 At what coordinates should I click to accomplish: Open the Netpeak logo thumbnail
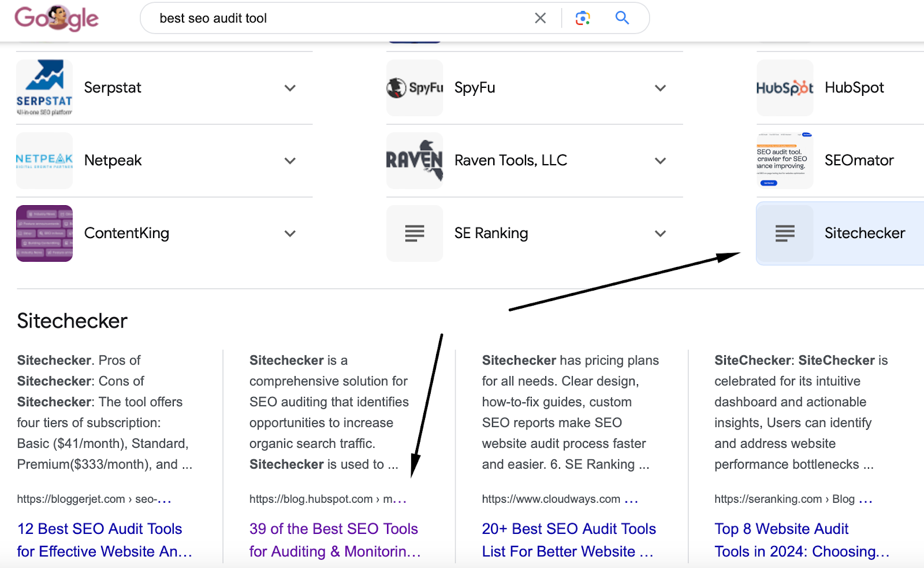[x=44, y=161]
